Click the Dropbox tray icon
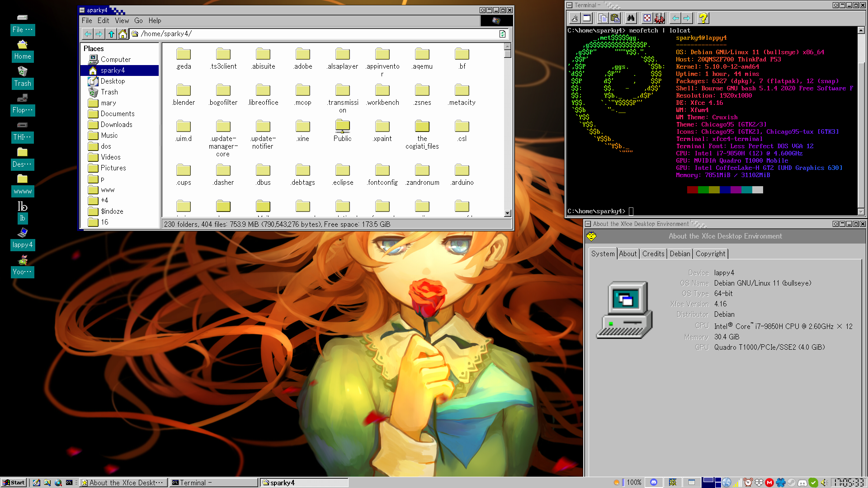Screen dimensions: 868x488 click(759, 483)
